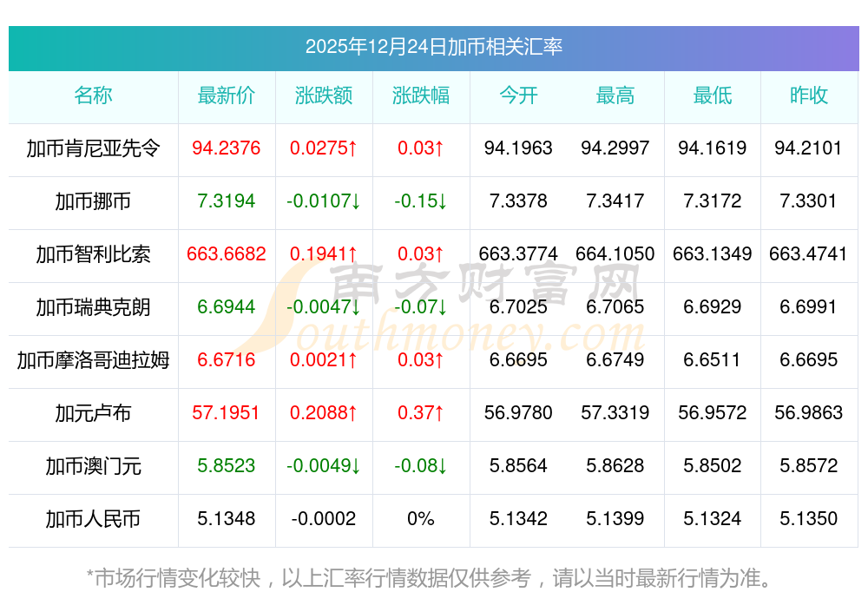Click high value 664.1050
Image resolution: width=868 pixels, height=605 pixels.
click(x=615, y=254)
